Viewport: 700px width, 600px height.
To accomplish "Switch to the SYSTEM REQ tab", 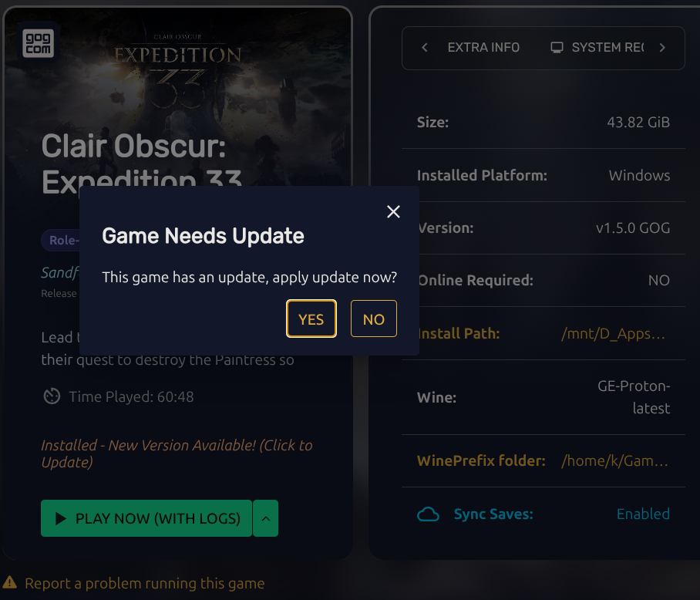I will click(x=597, y=47).
